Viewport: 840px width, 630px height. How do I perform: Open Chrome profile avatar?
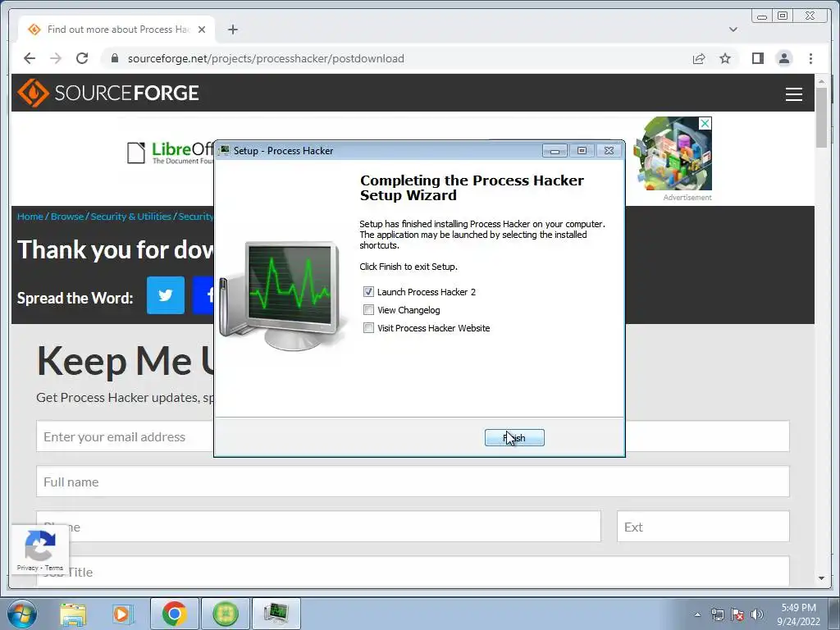784,58
